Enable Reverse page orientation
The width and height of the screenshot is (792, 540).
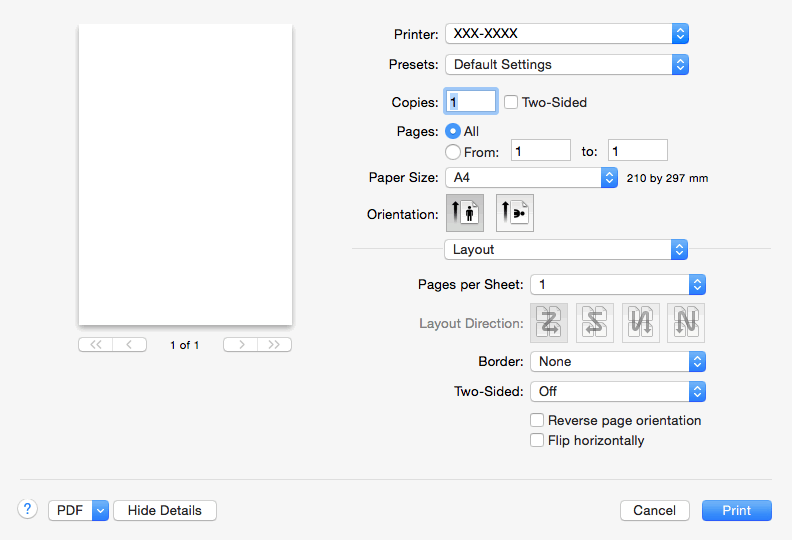(x=537, y=420)
